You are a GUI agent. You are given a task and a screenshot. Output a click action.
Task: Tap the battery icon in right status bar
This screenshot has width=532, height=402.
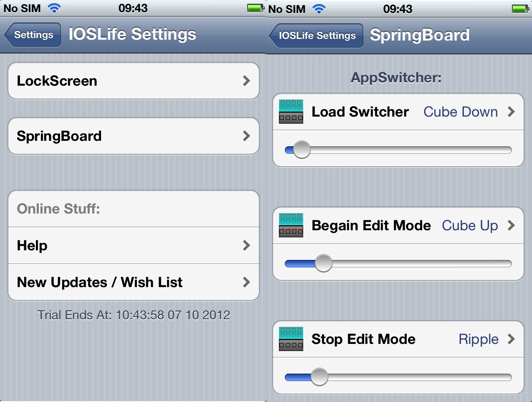pyautogui.click(x=521, y=8)
